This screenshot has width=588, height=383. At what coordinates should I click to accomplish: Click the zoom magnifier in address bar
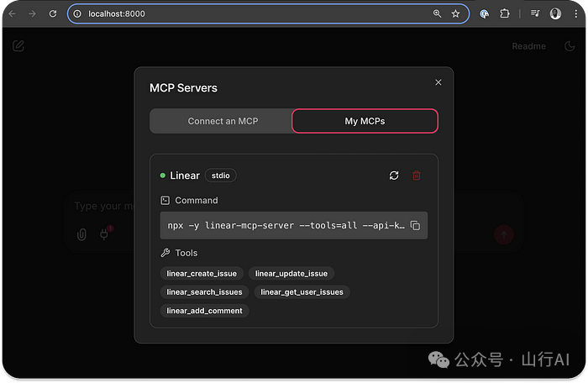437,13
